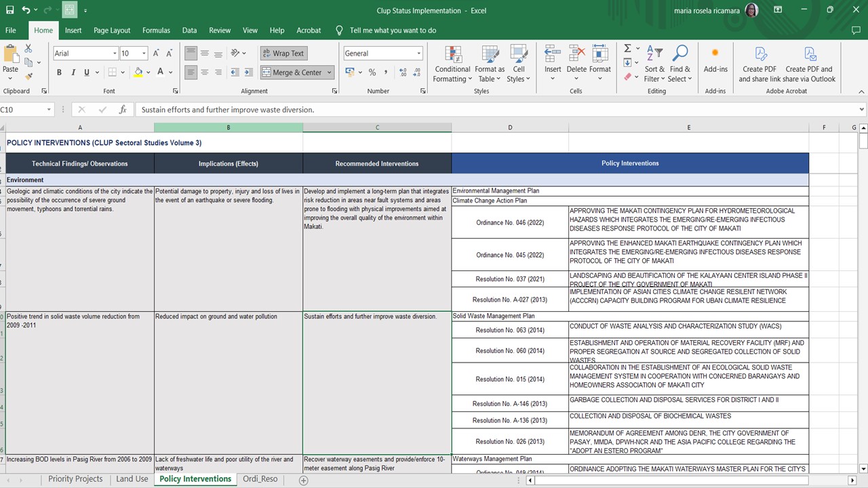The image size is (868, 488).
Task: Open the Sort & Filter tool
Action: (654, 64)
